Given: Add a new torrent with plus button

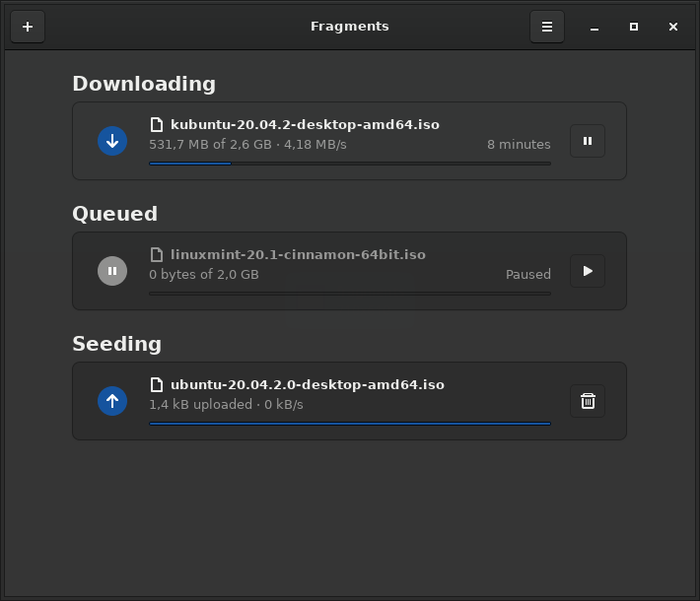Looking at the screenshot, I should coord(28,27).
